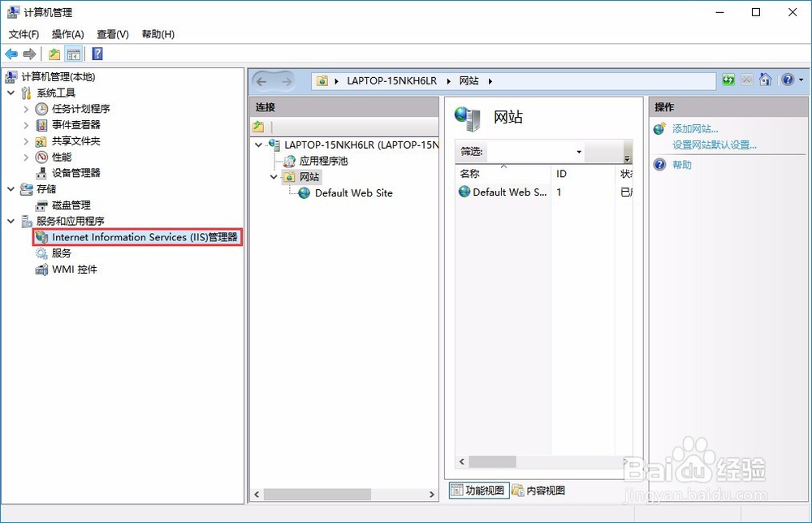Click the MMC toolbar Forward arrow

[29, 54]
